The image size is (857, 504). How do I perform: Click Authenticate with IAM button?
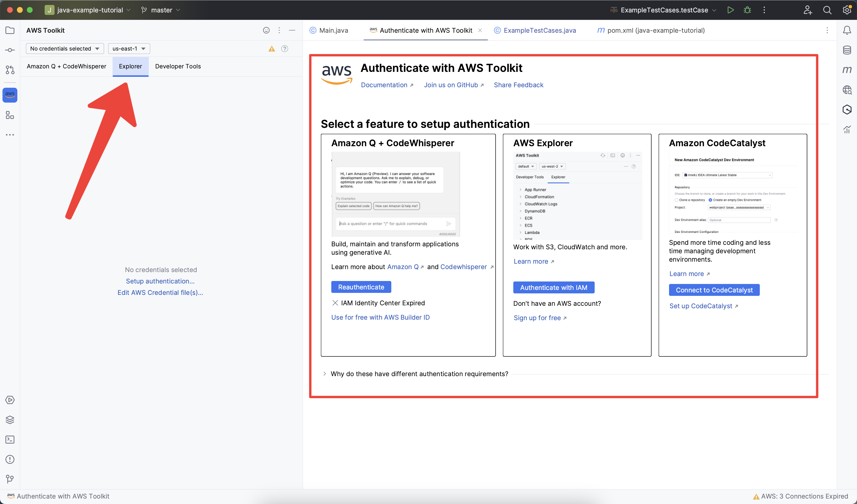554,287
